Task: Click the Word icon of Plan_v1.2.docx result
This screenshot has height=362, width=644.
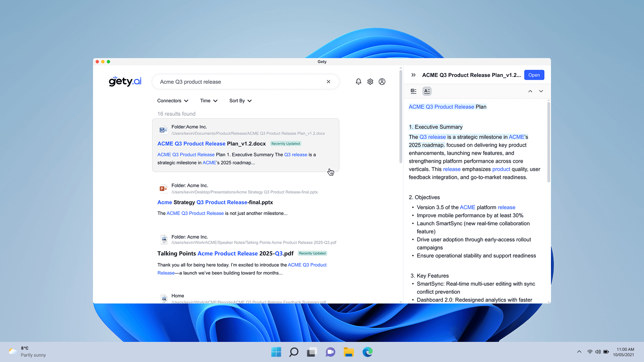Action: (x=164, y=130)
